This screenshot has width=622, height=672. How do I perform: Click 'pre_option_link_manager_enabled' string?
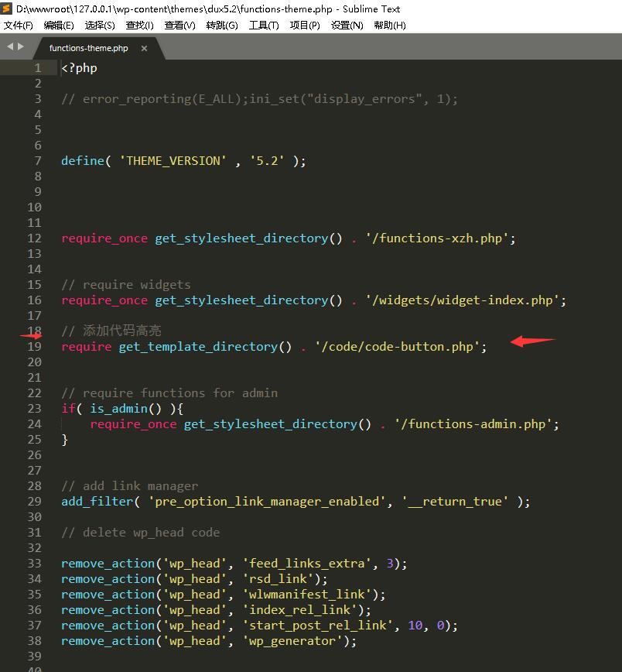[x=267, y=502]
